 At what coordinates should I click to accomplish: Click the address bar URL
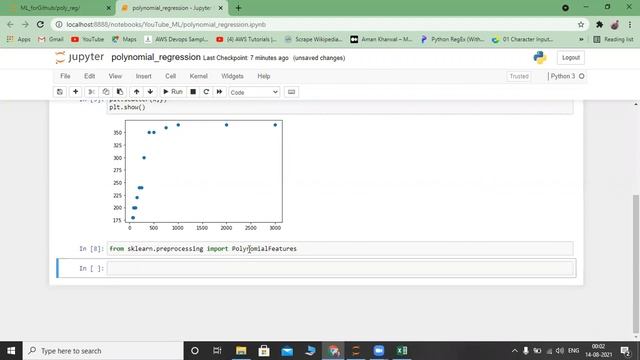tap(166, 24)
